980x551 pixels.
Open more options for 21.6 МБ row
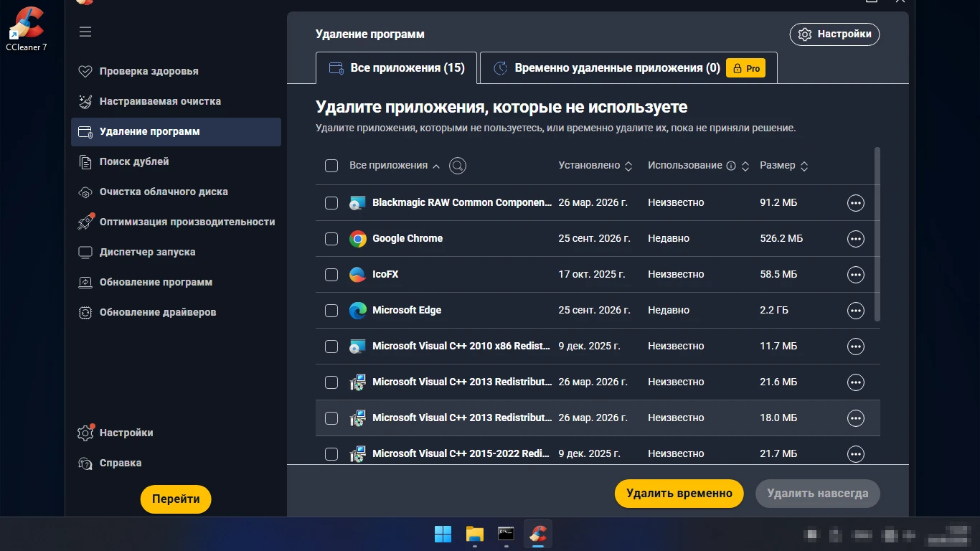tap(856, 382)
